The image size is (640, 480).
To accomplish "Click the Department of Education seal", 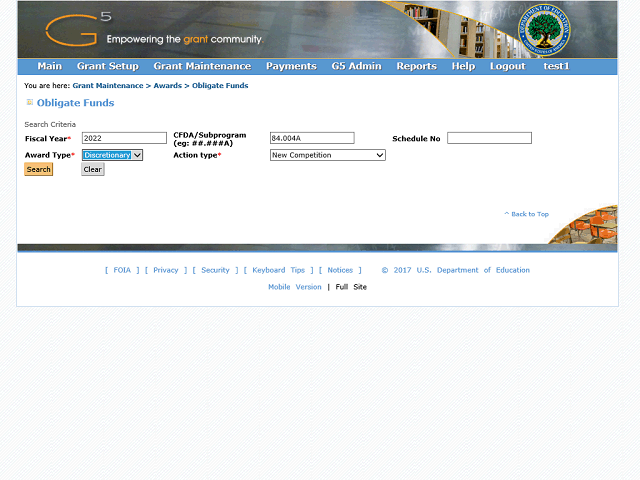I will [x=544, y=30].
